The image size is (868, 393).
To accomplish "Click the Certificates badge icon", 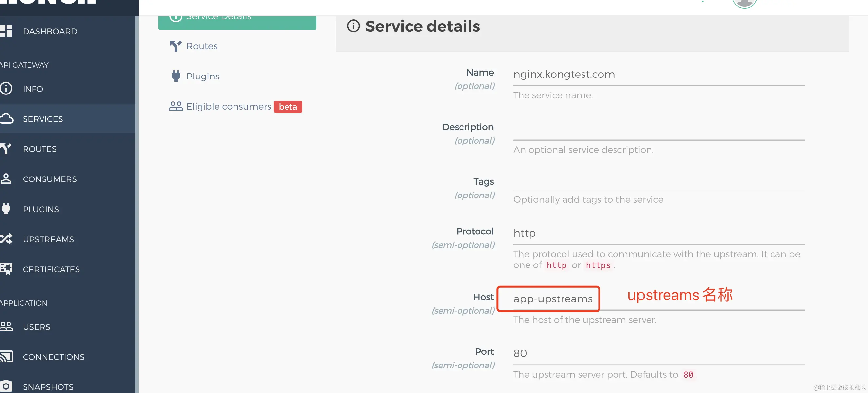I will (x=6, y=269).
